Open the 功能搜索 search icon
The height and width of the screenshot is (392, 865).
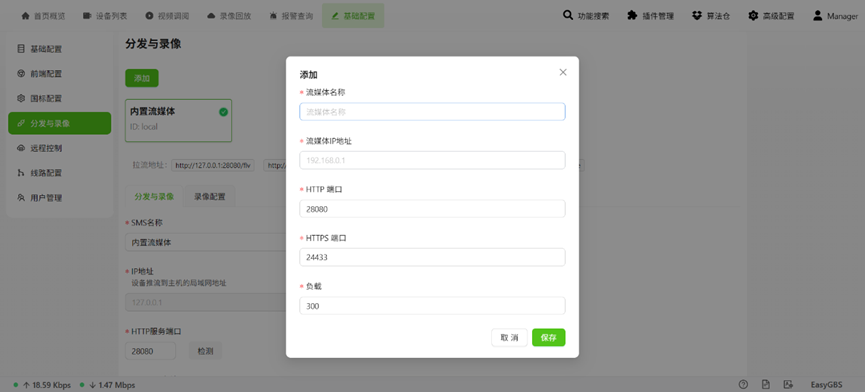(x=568, y=15)
